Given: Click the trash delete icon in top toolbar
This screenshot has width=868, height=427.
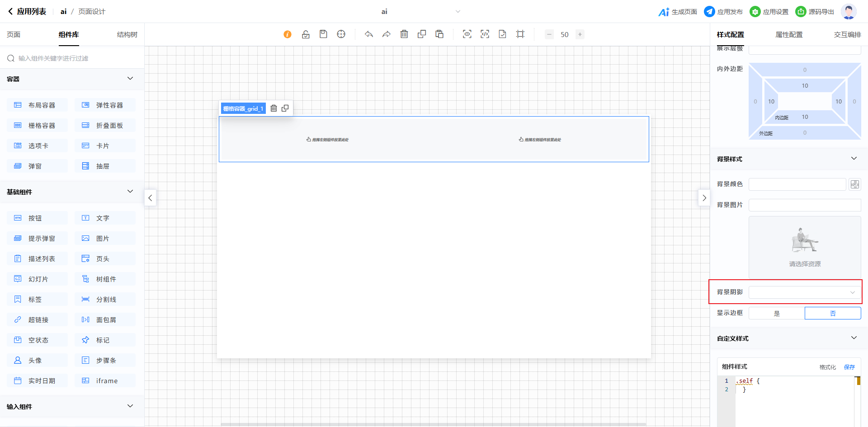Looking at the screenshot, I should click(x=404, y=34).
